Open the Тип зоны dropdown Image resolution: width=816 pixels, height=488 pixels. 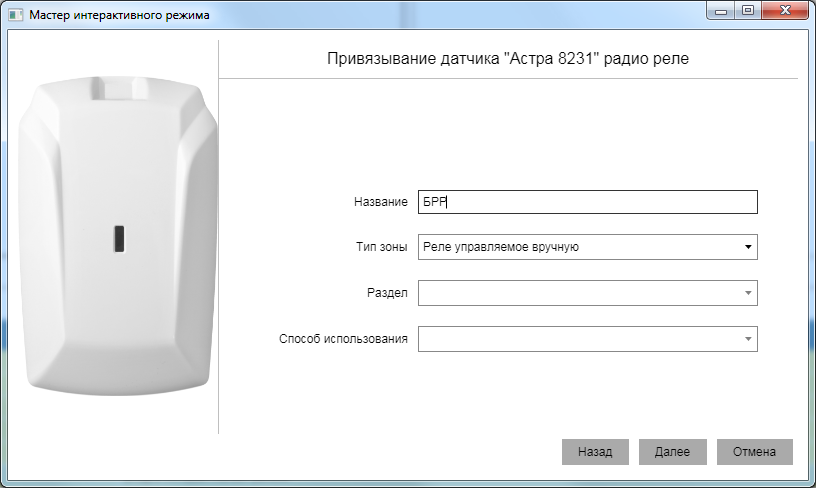(588, 247)
